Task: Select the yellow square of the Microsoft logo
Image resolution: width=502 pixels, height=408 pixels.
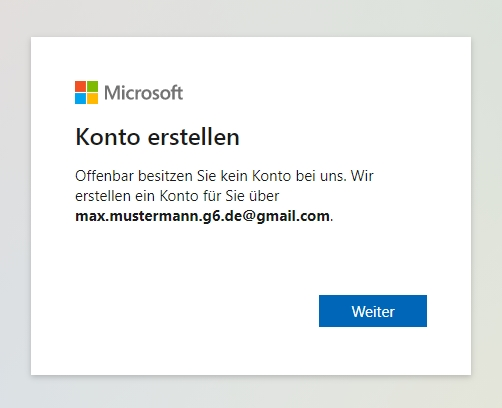Action: (x=93, y=99)
